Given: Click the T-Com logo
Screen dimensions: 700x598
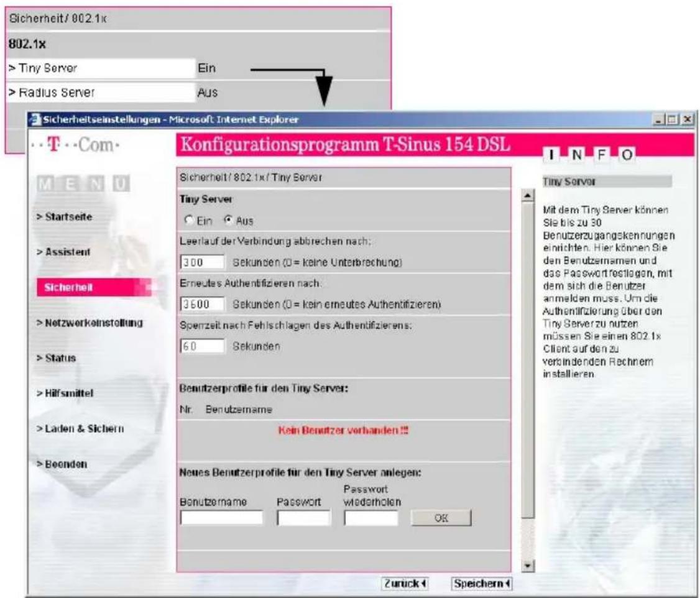Looking at the screenshot, I should (x=76, y=145).
